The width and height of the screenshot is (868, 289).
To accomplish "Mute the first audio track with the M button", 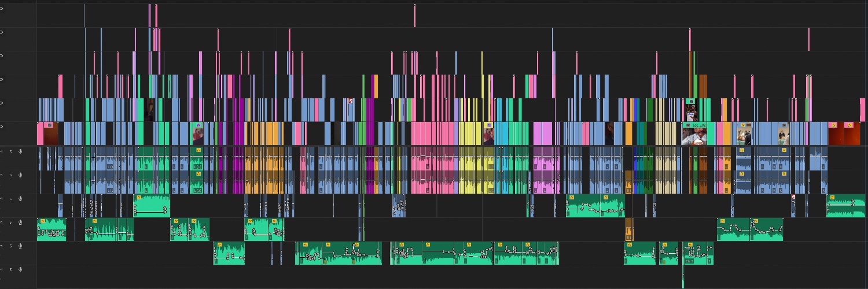I will (2, 151).
